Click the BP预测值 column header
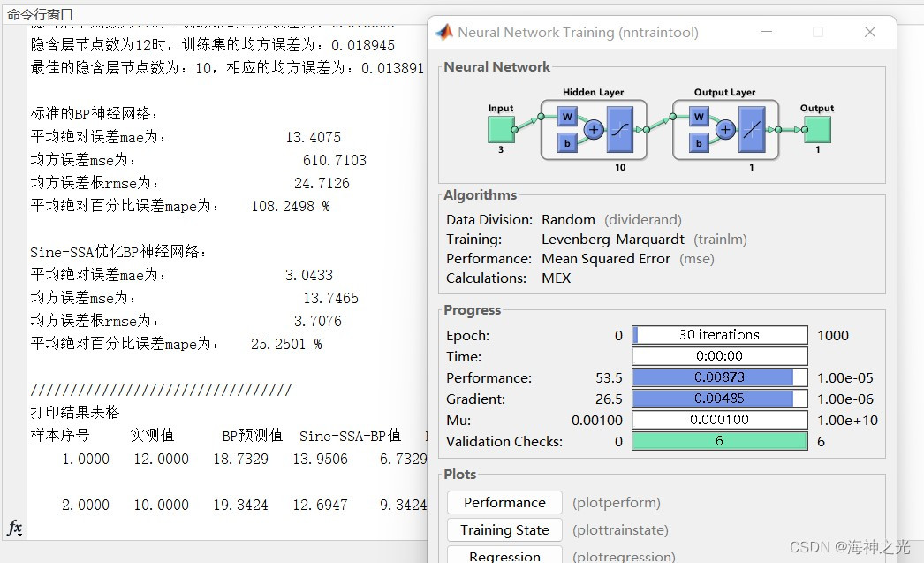The height and width of the screenshot is (563, 924). coord(253,436)
